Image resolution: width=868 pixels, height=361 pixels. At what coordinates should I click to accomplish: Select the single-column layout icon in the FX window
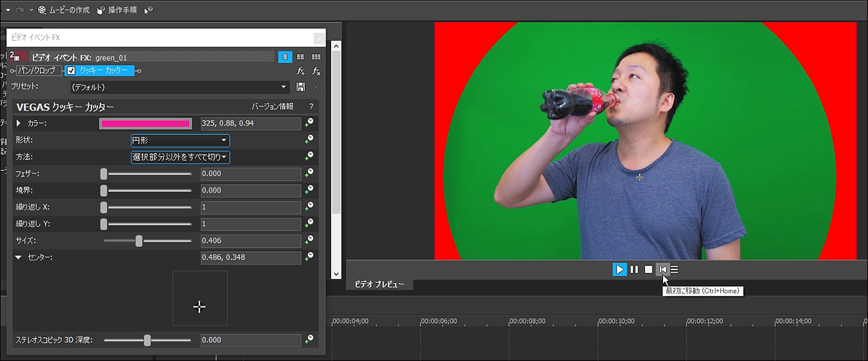click(x=285, y=57)
